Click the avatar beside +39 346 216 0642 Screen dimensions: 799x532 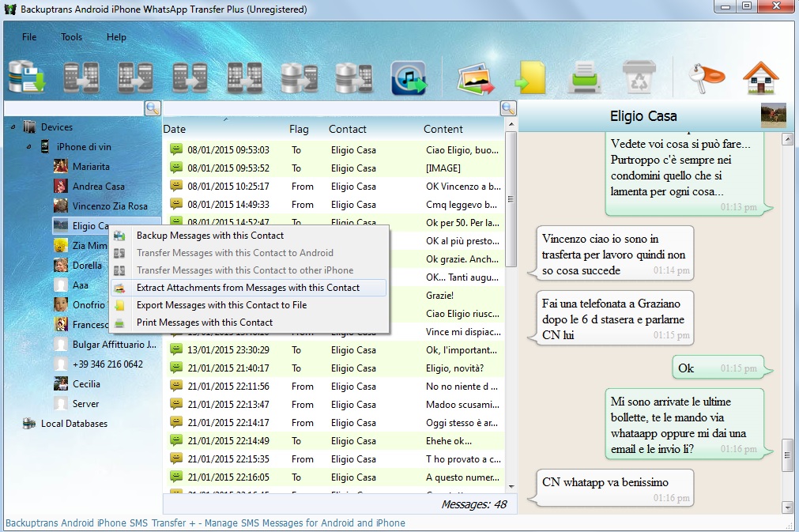61,364
